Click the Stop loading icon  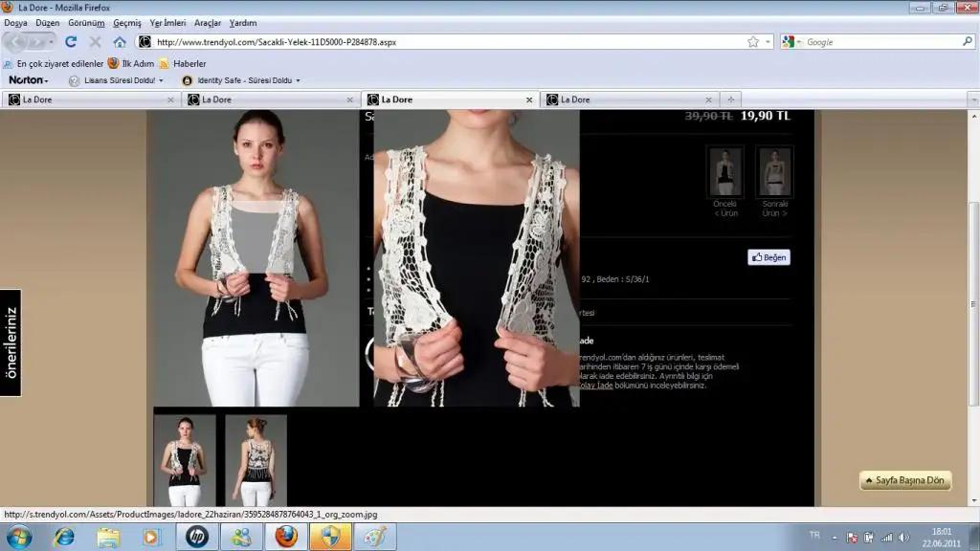[95, 42]
